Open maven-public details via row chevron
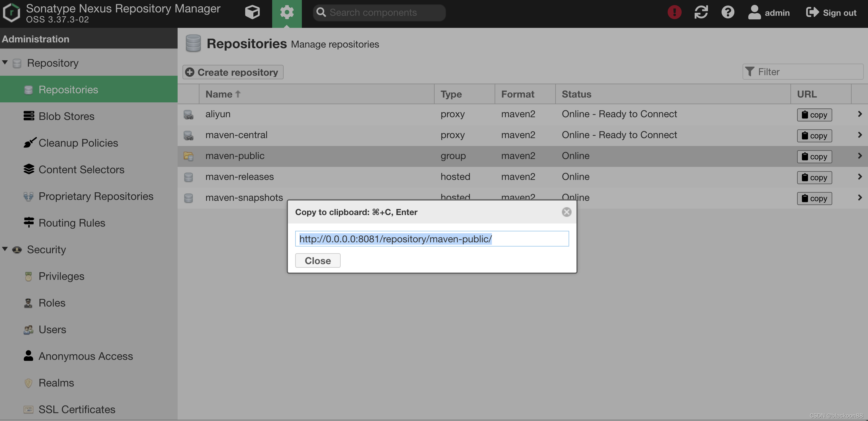The width and height of the screenshot is (868, 421). tap(860, 156)
